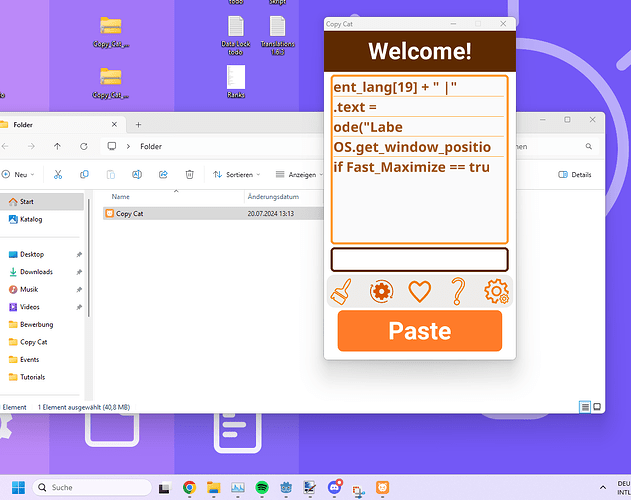Click the Details pane button

(575, 174)
